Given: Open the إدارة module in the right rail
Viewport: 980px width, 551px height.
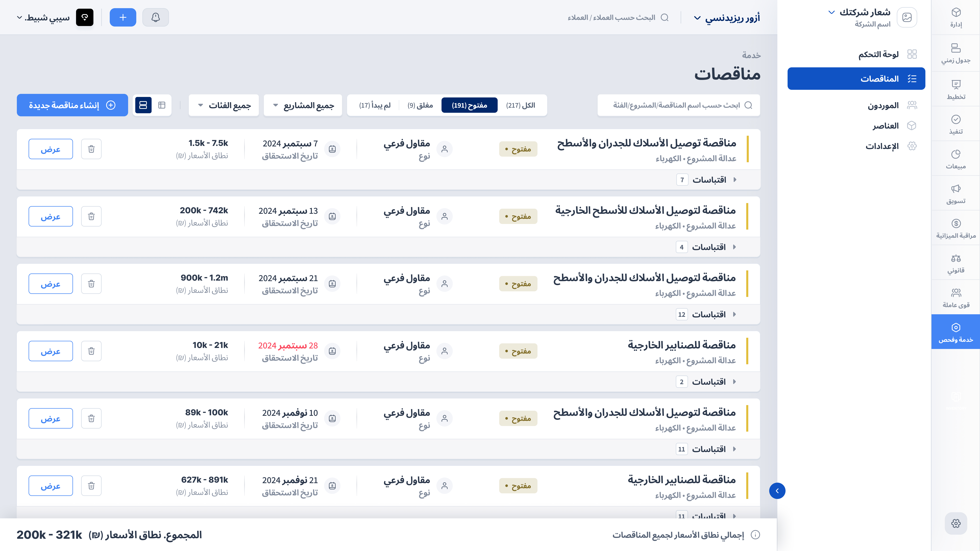Looking at the screenshot, I should tap(956, 18).
